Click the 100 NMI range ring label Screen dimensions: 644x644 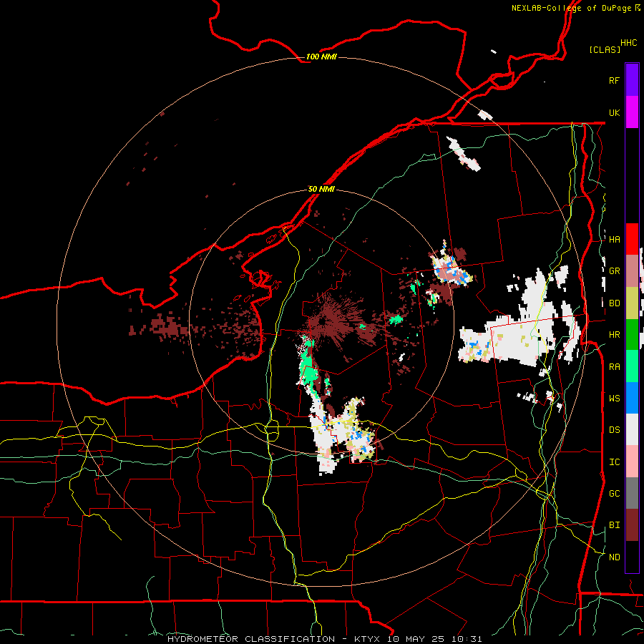click(x=321, y=57)
